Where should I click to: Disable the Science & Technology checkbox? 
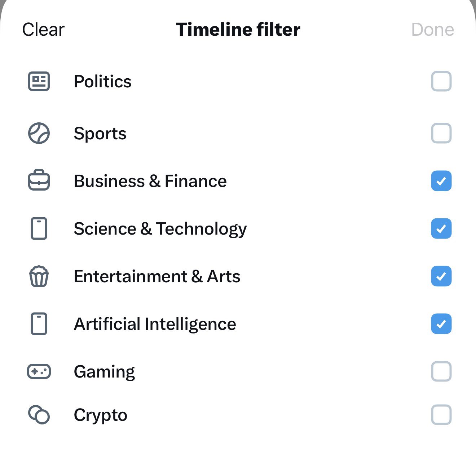coord(441,228)
